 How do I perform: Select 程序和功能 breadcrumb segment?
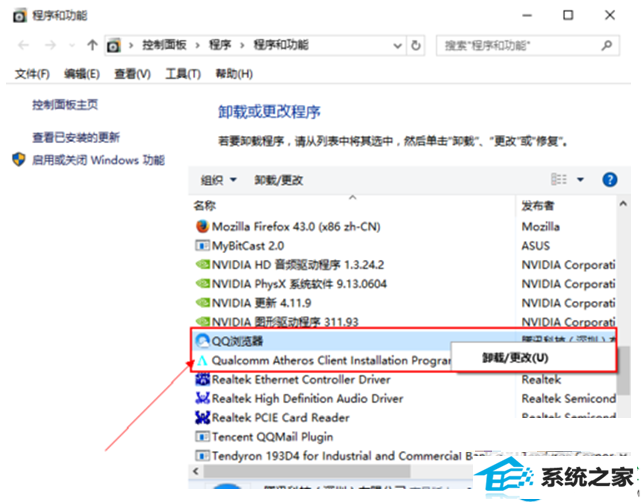coord(281,45)
